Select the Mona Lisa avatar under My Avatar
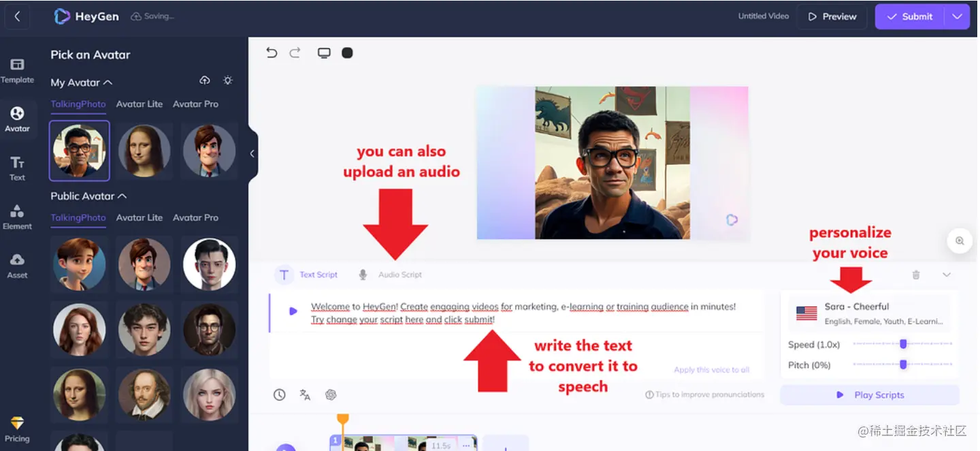980x451 pixels. (x=144, y=151)
